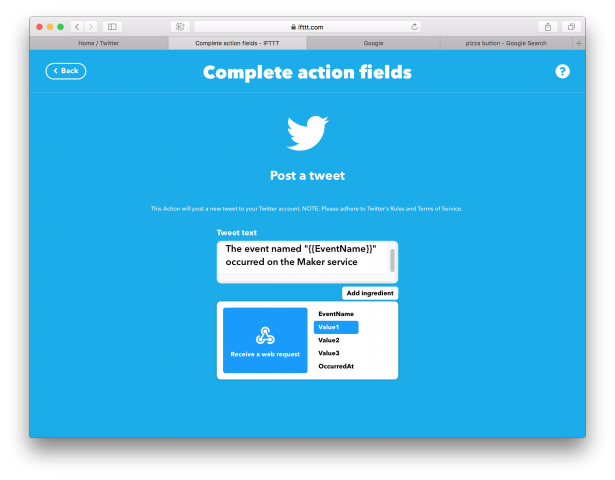Go back with the Safari back arrow
615x480 pixels.
pos(77,27)
